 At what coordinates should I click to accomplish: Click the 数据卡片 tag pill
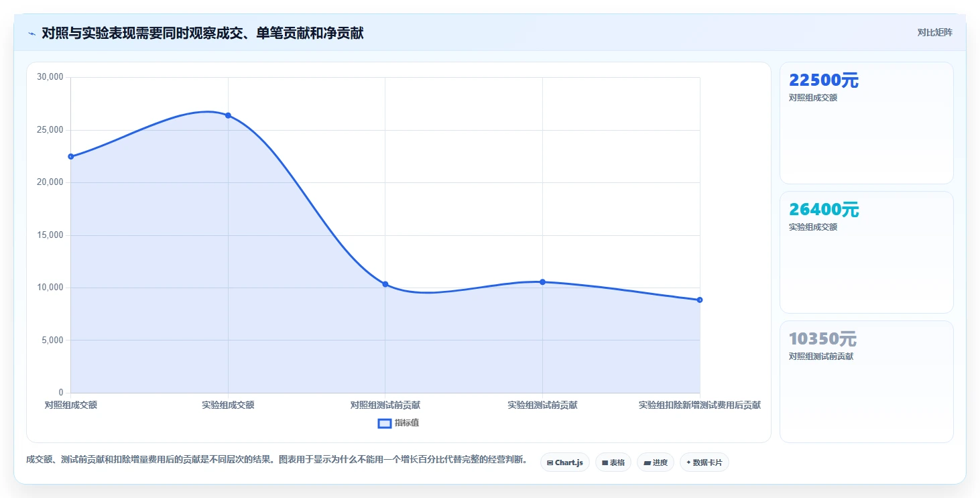(705, 462)
